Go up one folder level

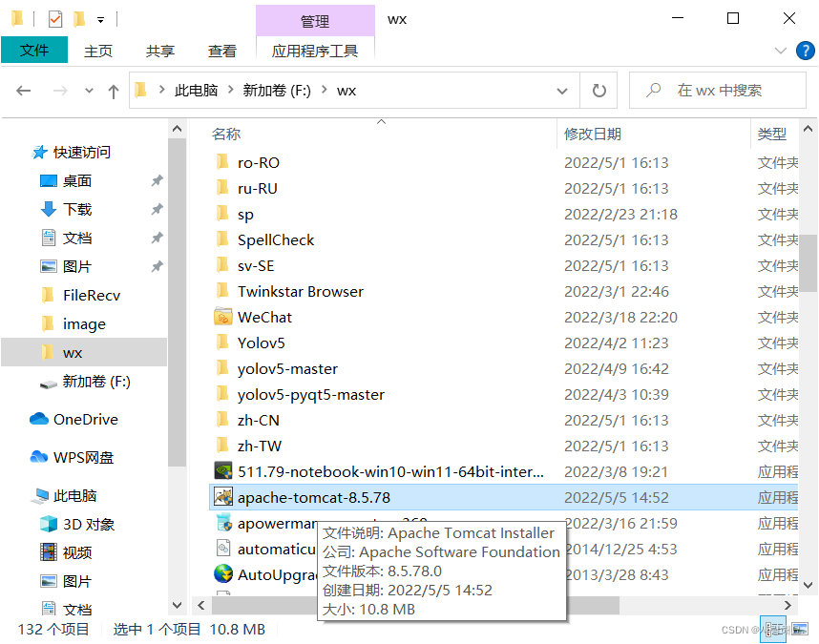[114, 92]
